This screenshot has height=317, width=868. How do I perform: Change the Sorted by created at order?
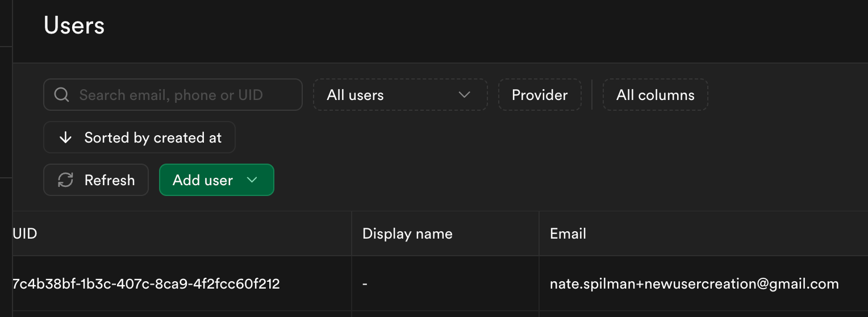pyautogui.click(x=139, y=137)
